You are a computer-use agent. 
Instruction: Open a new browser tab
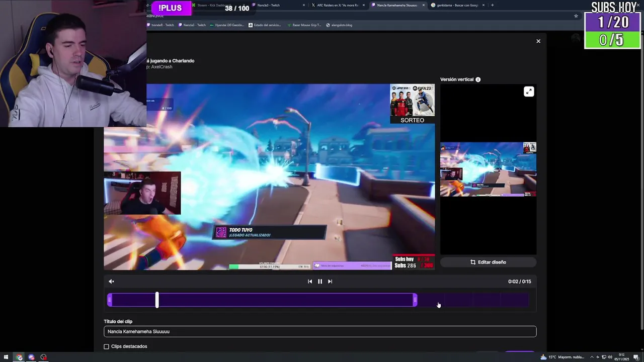[492, 5]
